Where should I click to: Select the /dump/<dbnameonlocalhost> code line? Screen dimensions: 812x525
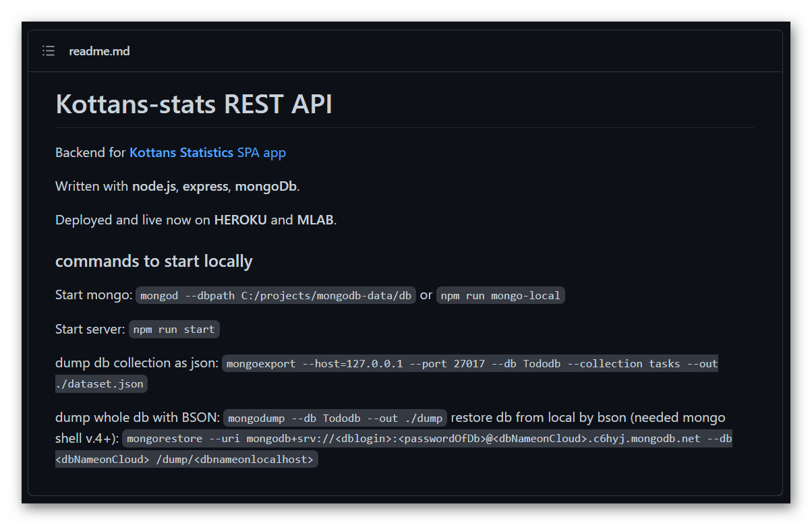click(186, 459)
